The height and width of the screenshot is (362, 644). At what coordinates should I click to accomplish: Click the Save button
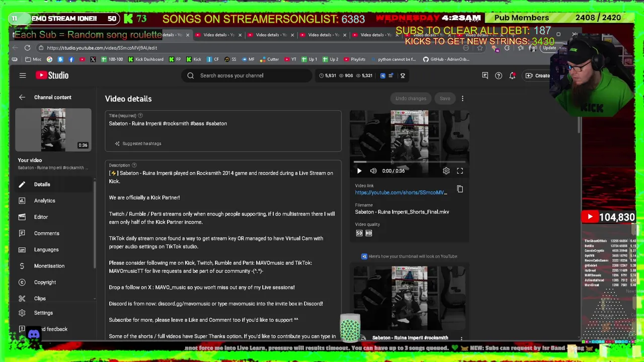coord(445,99)
